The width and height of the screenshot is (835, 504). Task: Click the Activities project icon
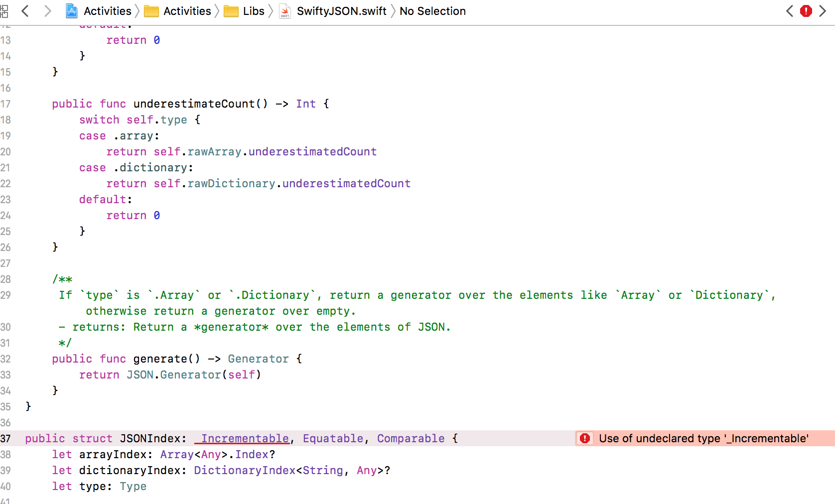(72, 11)
